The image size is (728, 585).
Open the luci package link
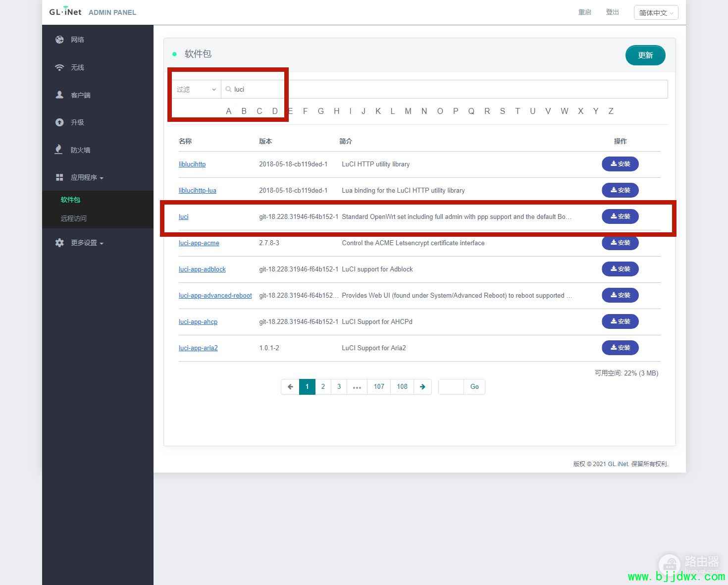point(183,216)
